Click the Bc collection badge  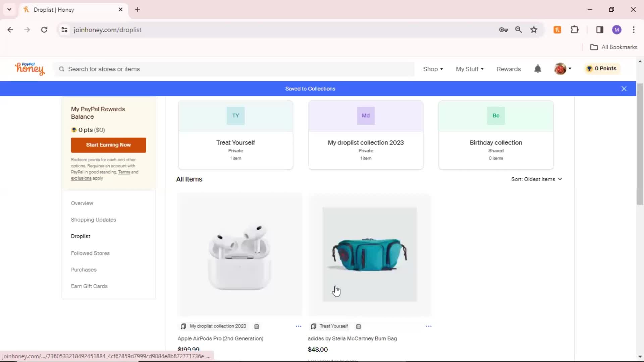(x=496, y=116)
